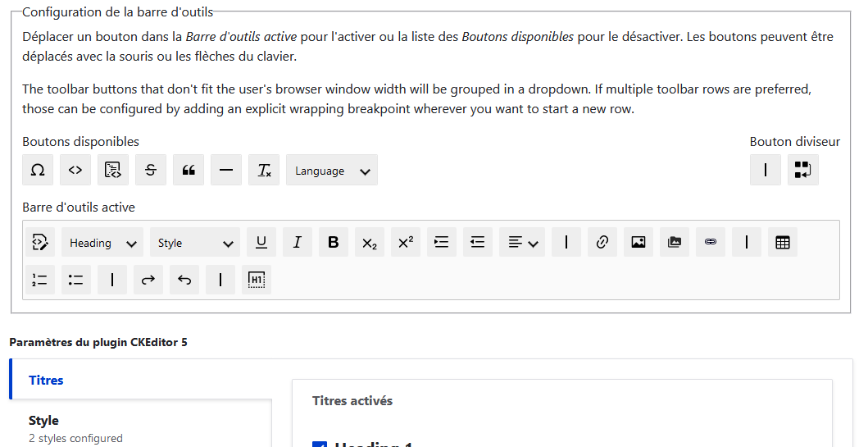868x447 pixels.
Task: Click the 'Titres activés' heading
Action: coord(352,400)
